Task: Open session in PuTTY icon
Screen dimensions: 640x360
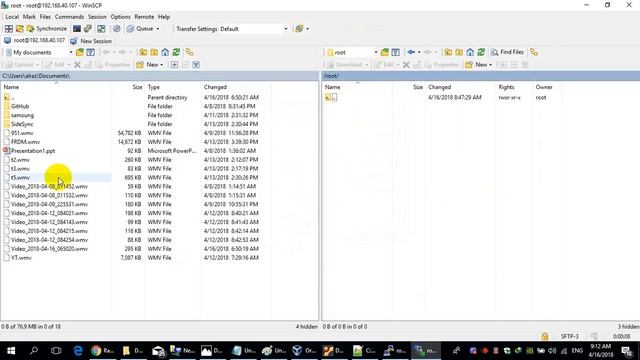Action: click(x=88, y=29)
